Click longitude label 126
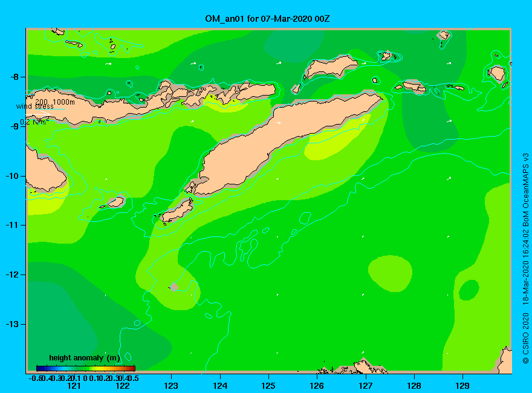Image resolution: width=532 pixels, height=393 pixels. (317, 386)
